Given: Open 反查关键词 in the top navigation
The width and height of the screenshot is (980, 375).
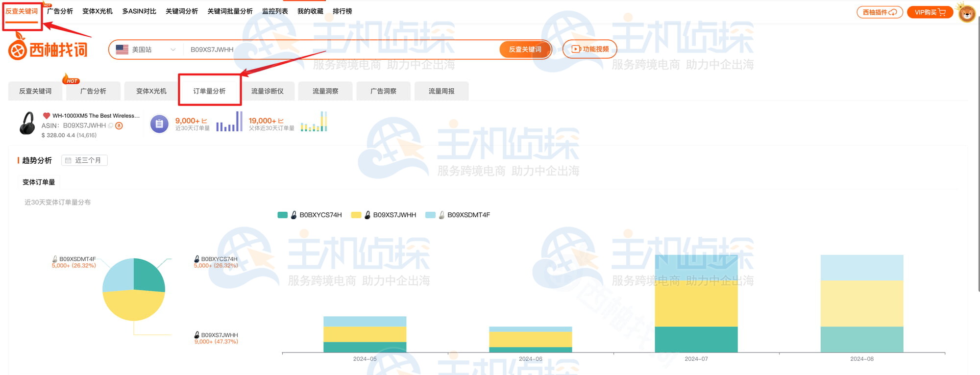Looking at the screenshot, I should [22, 11].
